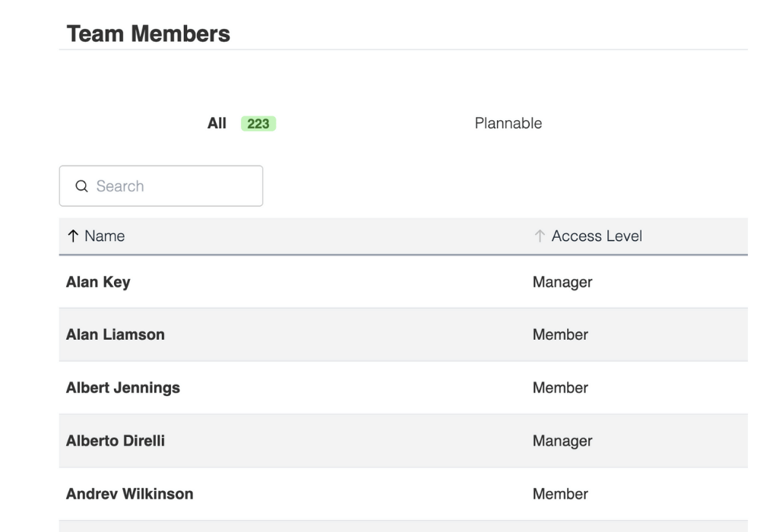The width and height of the screenshot is (760, 532).
Task: Click Manager access level for Alberto Direlli
Action: coord(562,441)
